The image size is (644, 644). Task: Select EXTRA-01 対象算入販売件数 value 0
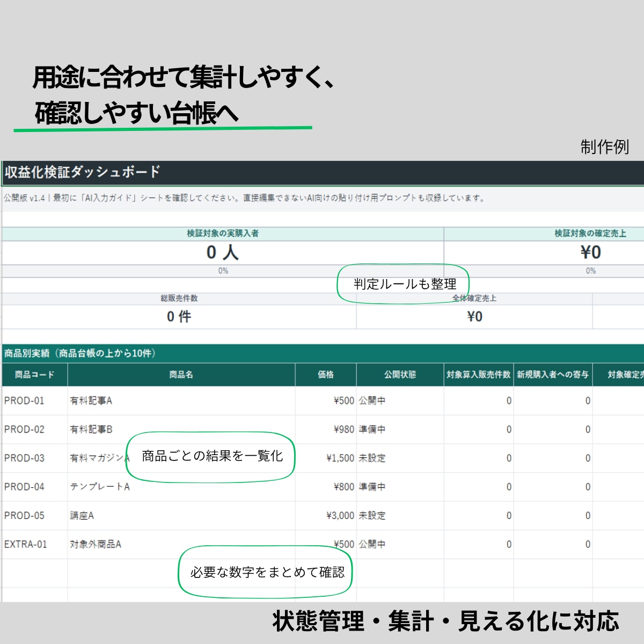point(479,544)
